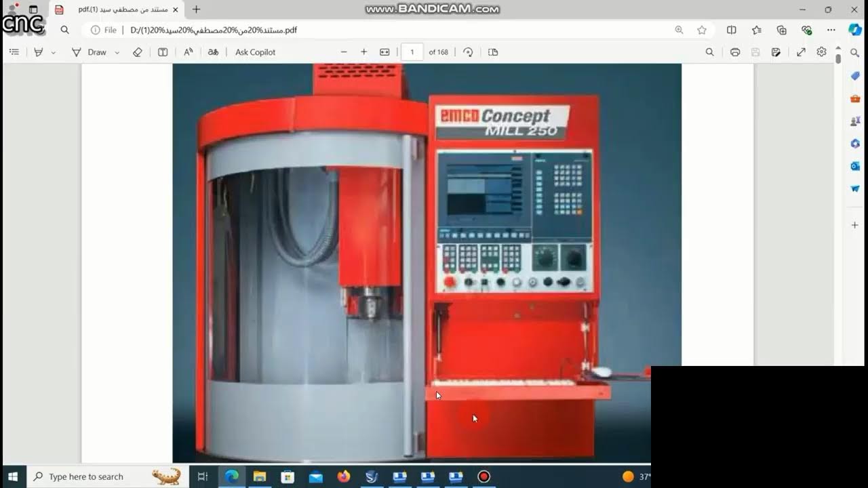Viewport: 868px width, 488px height.
Task: Click the browser search icon near address bar
Action: pos(65,30)
